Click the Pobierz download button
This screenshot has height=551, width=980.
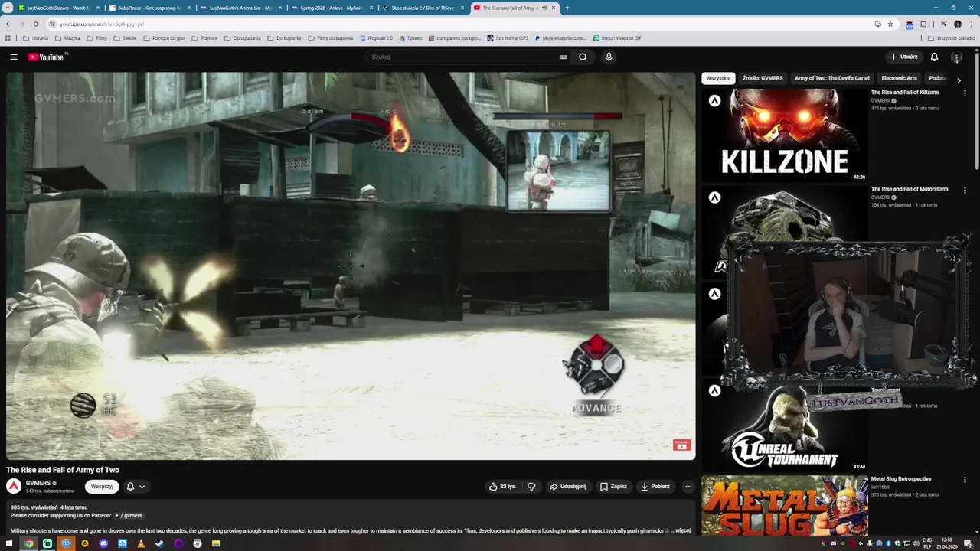click(x=655, y=486)
